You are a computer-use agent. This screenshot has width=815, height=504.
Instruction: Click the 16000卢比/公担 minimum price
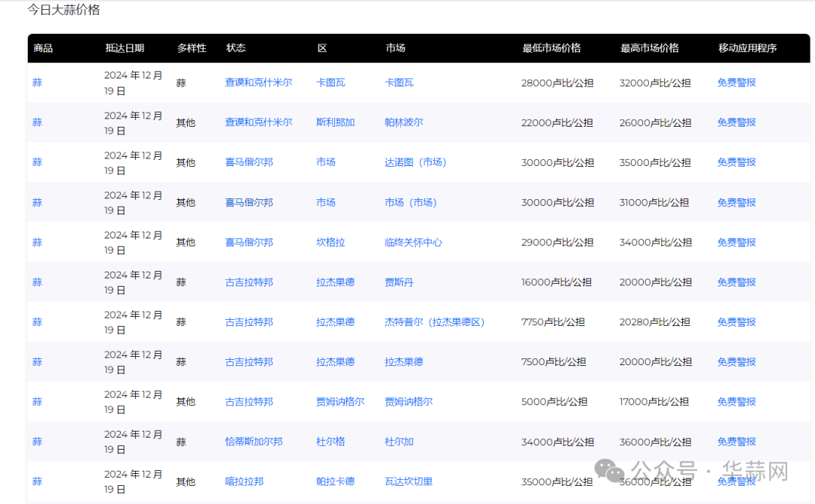(x=556, y=282)
